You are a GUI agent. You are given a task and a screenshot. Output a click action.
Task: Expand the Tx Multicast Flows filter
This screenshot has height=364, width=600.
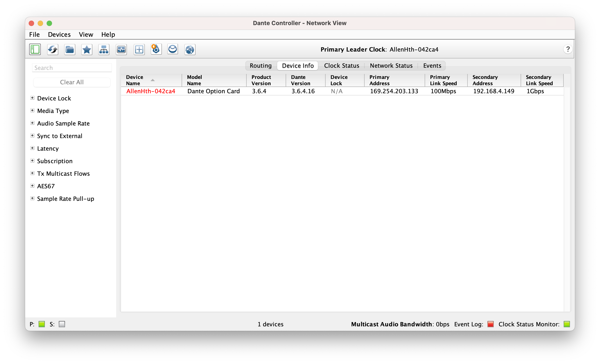32,173
